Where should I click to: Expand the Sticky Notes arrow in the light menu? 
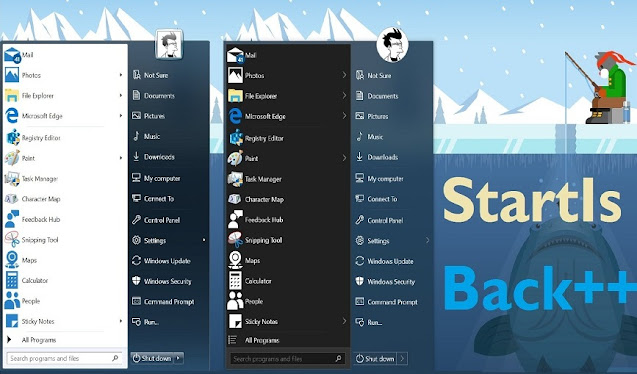tap(121, 321)
